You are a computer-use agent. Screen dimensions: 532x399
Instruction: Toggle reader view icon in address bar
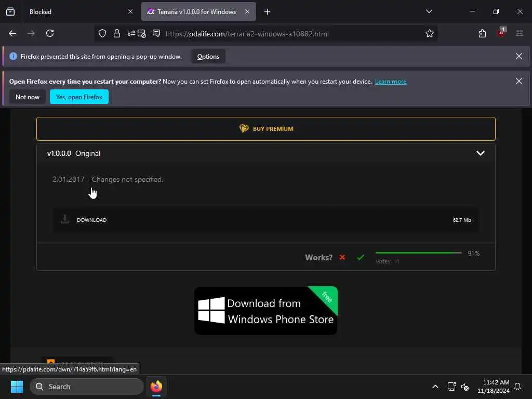point(156,33)
